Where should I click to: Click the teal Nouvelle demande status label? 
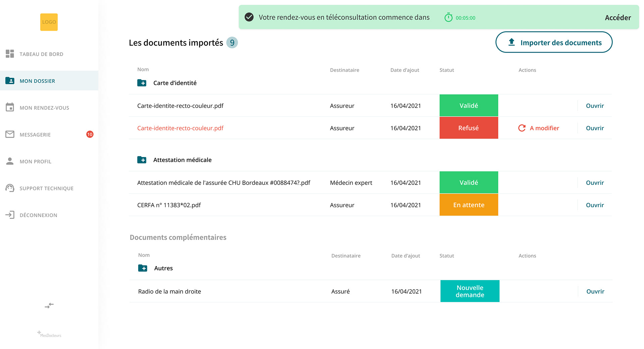tap(470, 291)
